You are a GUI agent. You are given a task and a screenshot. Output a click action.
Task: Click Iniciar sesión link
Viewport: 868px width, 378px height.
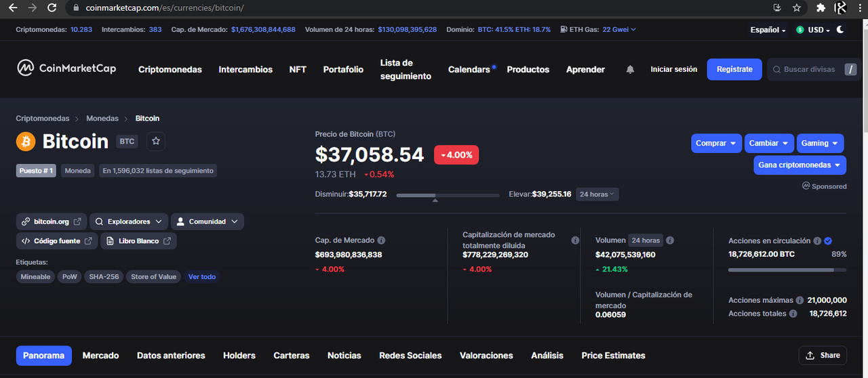coord(673,70)
